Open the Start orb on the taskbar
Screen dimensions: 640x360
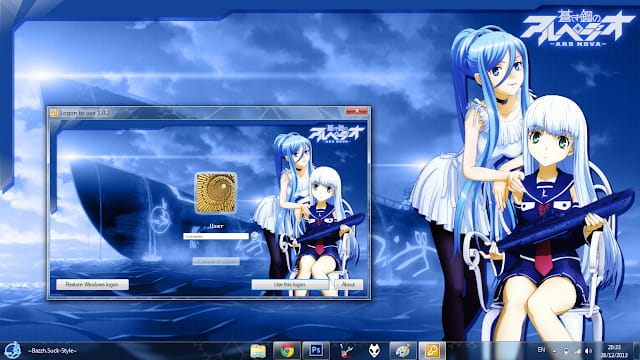pyautogui.click(x=12, y=350)
